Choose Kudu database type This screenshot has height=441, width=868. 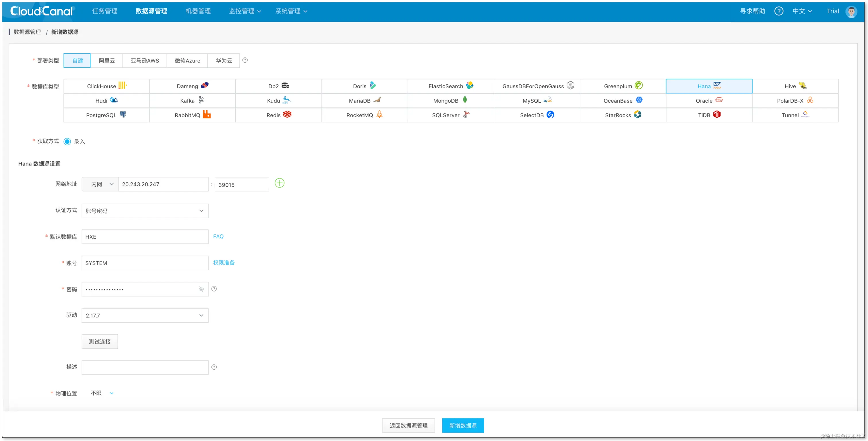(278, 101)
